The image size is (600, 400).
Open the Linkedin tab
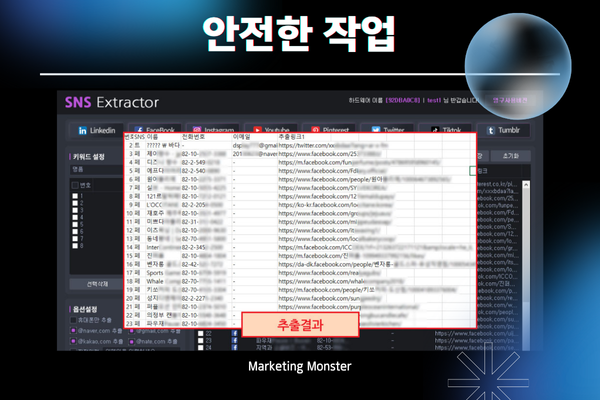pyautogui.click(x=96, y=131)
